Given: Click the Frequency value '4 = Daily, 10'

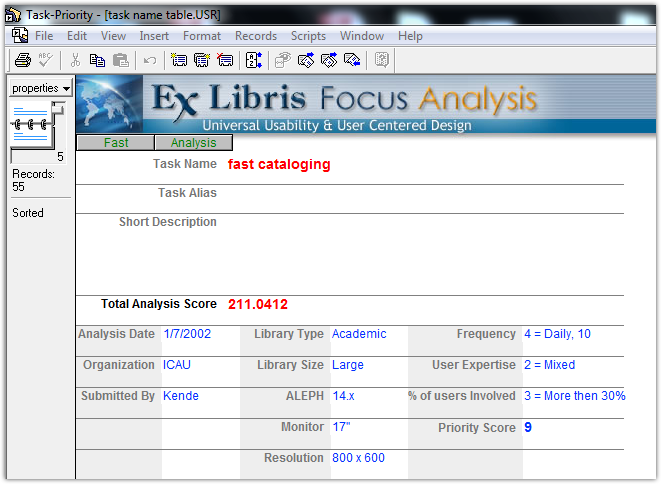Looking at the screenshot, I should 557,334.
